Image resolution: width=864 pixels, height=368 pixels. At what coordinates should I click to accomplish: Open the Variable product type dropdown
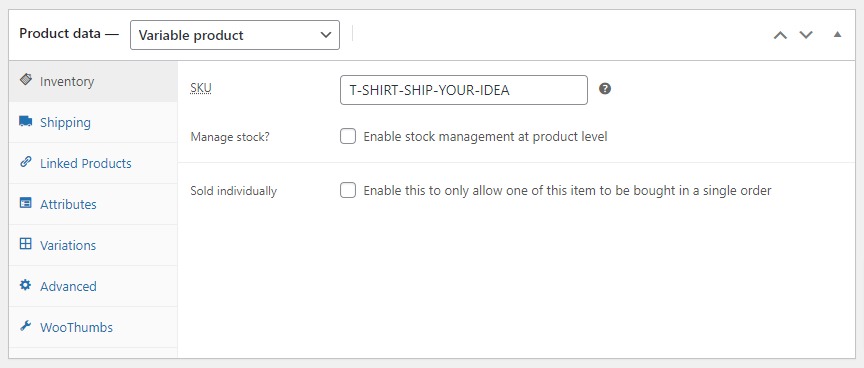(x=235, y=35)
